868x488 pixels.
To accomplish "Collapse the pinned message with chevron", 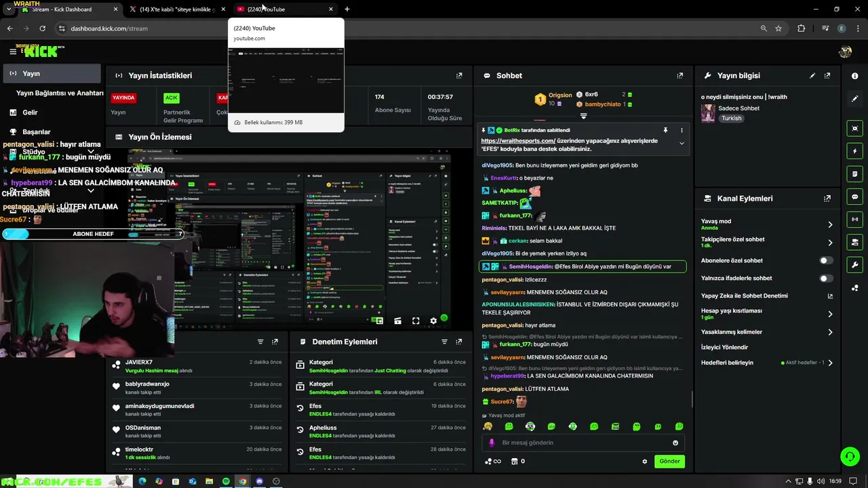I will click(x=682, y=143).
